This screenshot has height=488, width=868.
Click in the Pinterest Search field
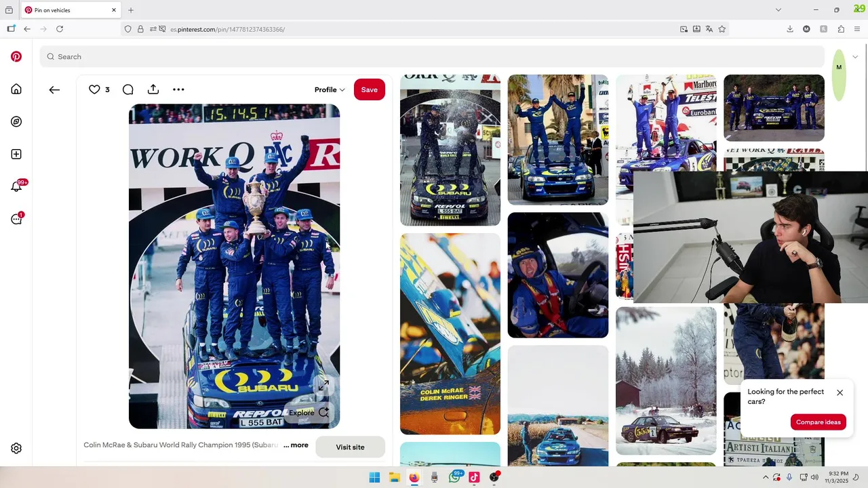pos(432,57)
